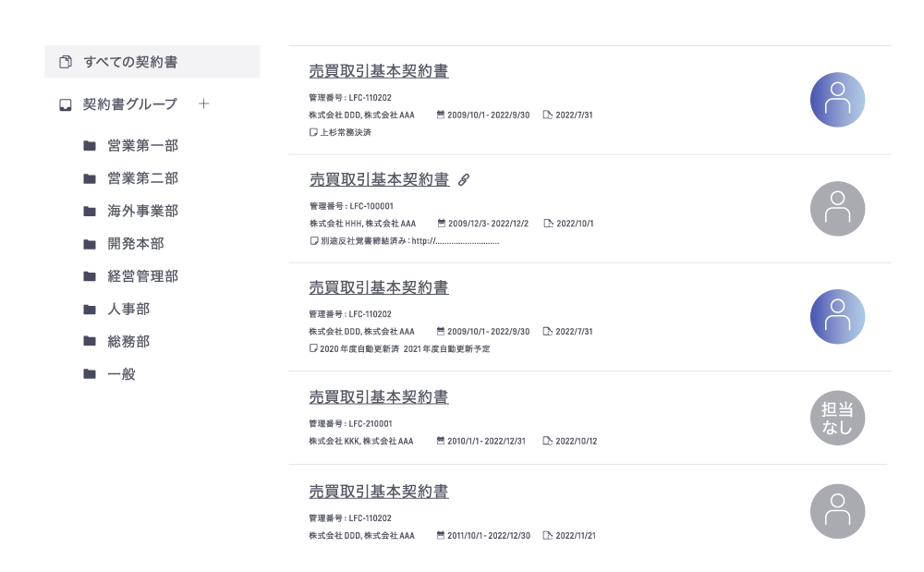Open contract titled 売買取引基本契約書 numbered LFC-210001
Screen dimensions: 924x572
(x=379, y=397)
